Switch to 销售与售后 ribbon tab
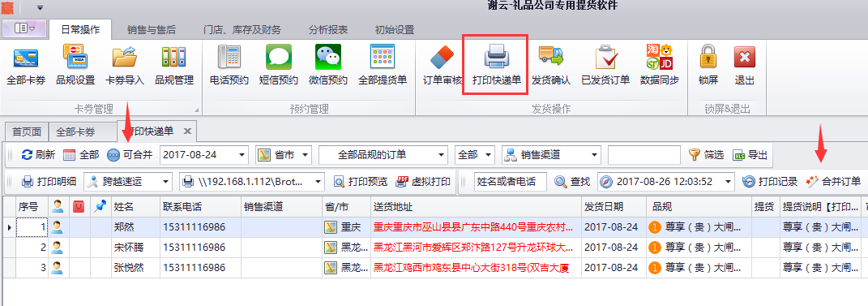This screenshot has width=868, height=306. [151, 29]
